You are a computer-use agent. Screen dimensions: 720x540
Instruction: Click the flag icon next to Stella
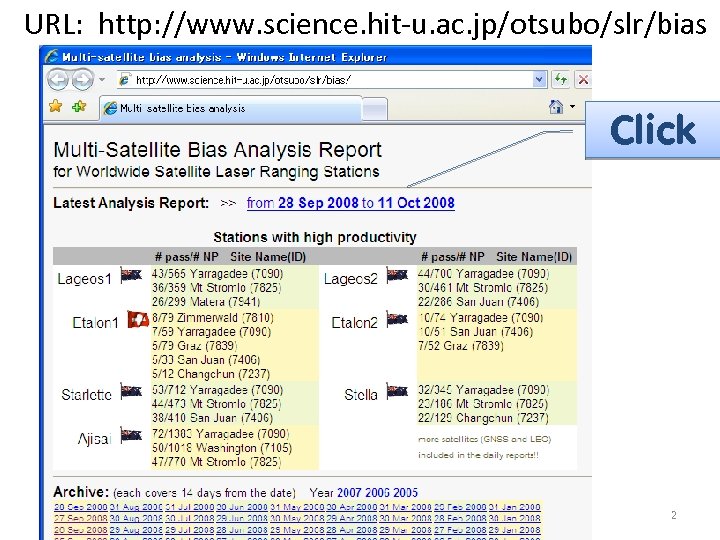(x=397, y=391)
